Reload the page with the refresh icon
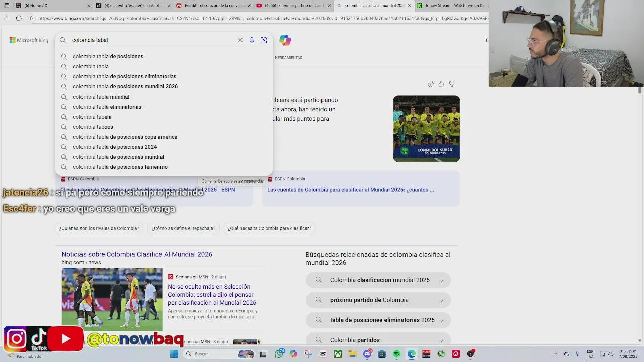Screen dimensions: 644x362 click(19, 18)
